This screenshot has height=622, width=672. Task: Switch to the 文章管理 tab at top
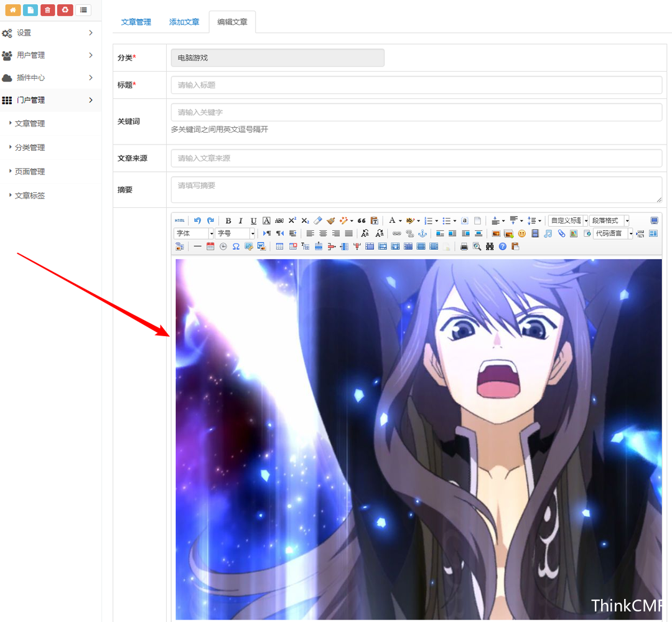[x=136, y=22]
